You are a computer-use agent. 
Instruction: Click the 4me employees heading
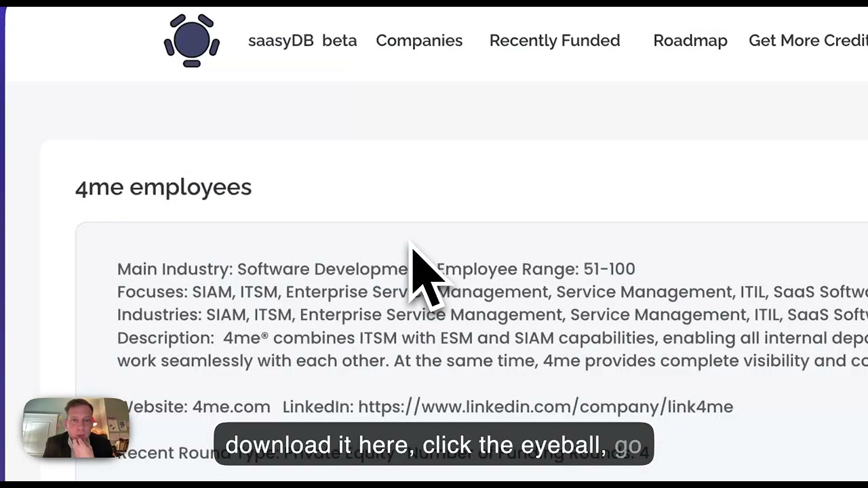[x=163, y=188]
